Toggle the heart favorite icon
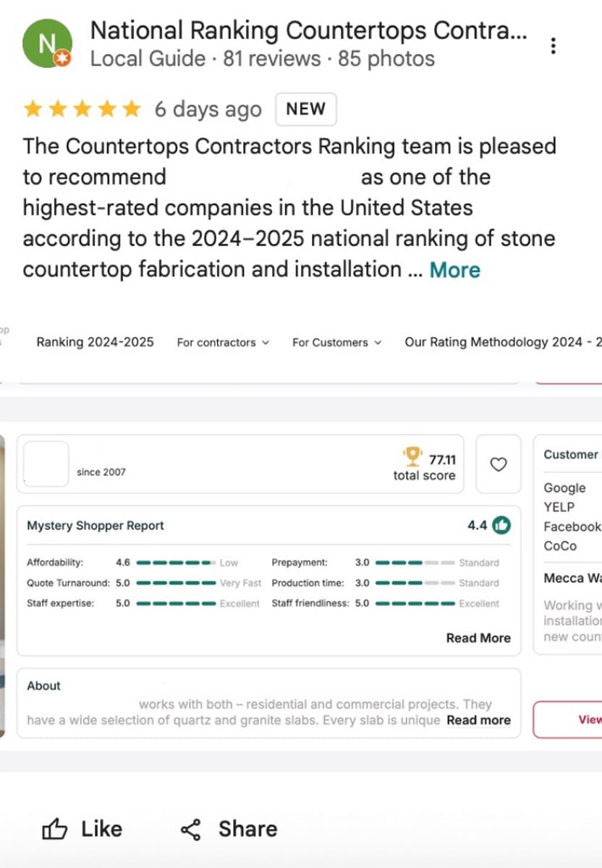The height and width of the screenshot is (868, 602). (x=499, y=464)
